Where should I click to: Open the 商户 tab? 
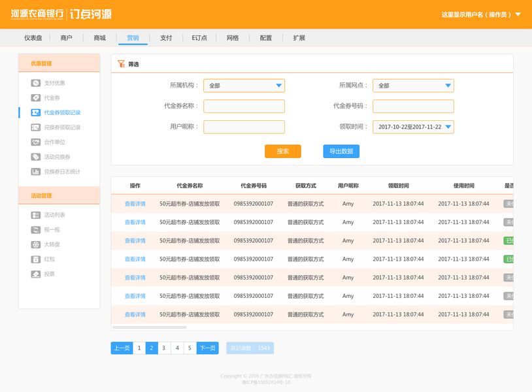(67, 38)
